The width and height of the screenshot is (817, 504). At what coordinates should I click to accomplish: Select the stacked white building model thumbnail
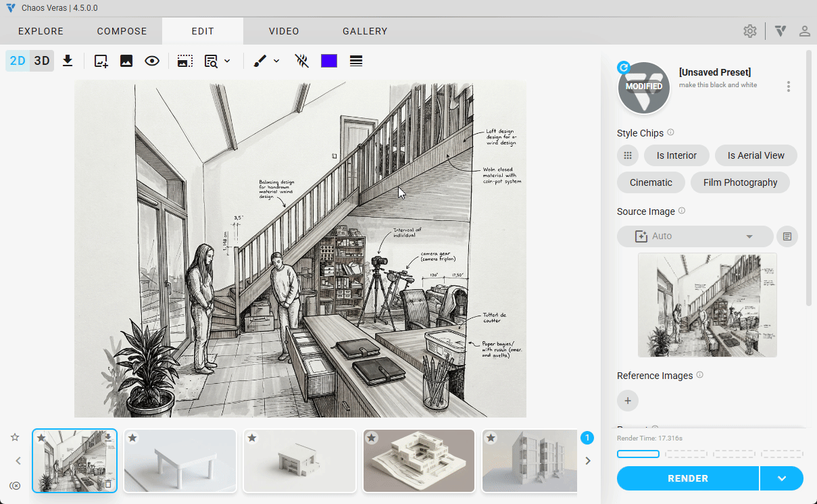coord(419,461)
